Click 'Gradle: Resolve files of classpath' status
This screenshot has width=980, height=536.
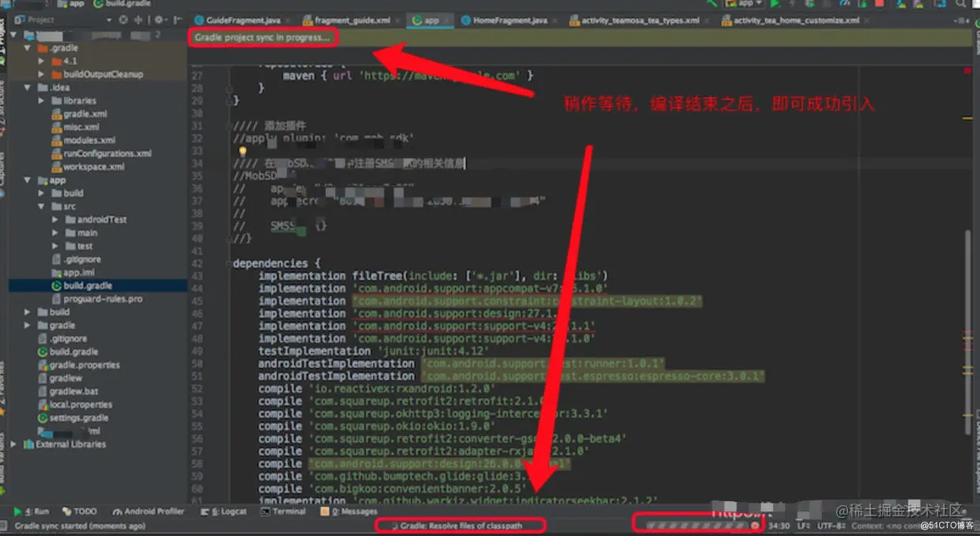click(x=461, y=525)
